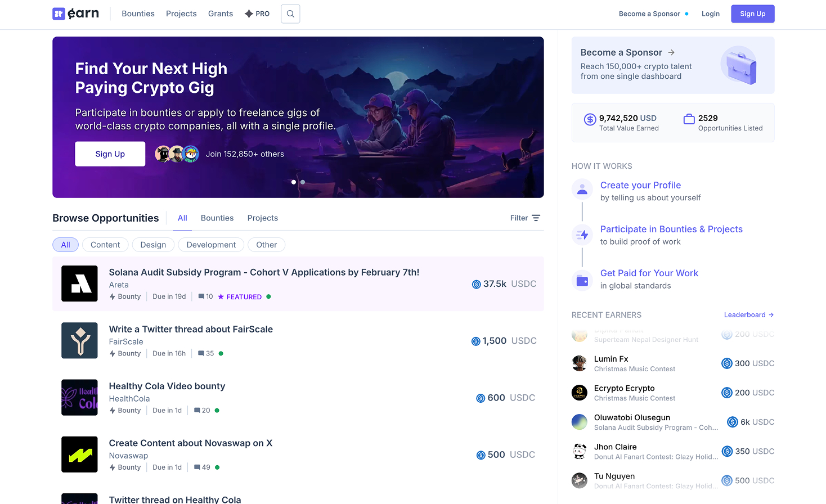Click Sign Up on the hero banner
Screen dimensions: 826x504
[110, 154]
